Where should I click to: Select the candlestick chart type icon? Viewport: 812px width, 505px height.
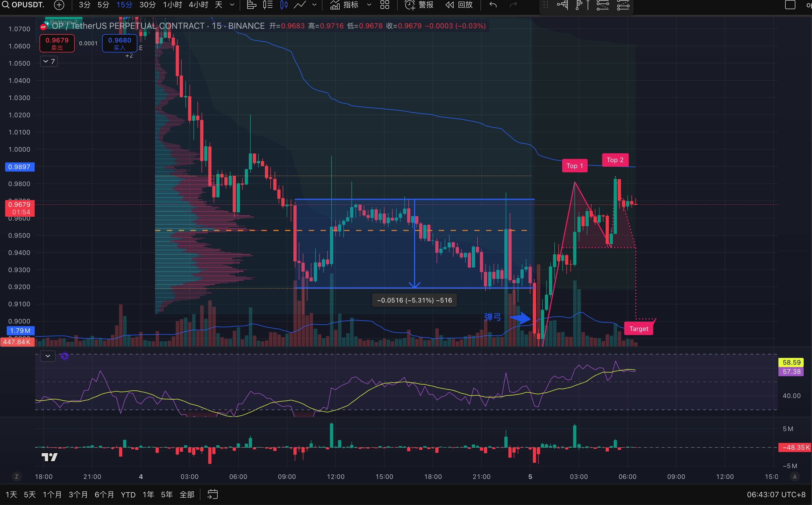[284, 5]
